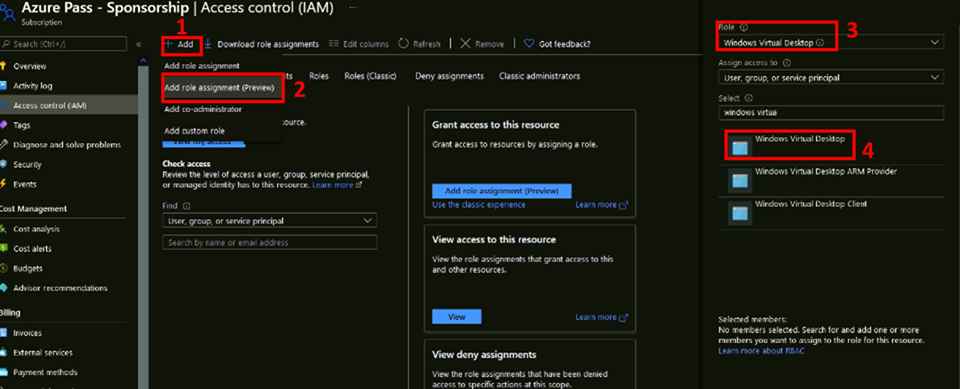Click the blue View button

457,317
